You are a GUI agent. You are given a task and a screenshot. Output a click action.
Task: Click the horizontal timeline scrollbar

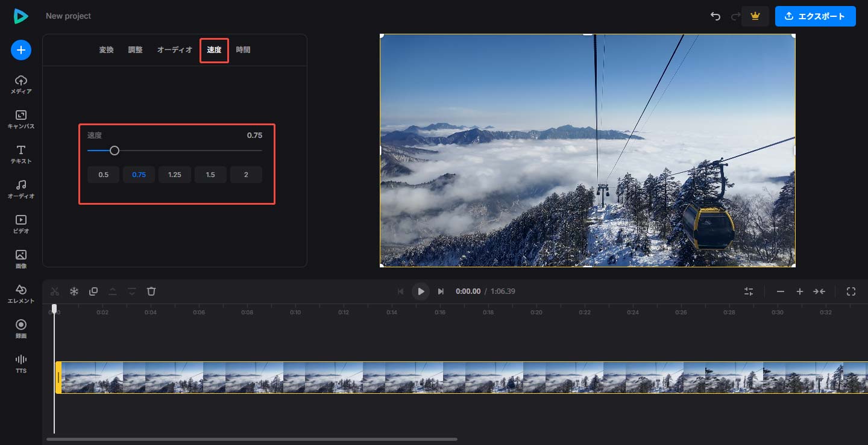[252, 440]
